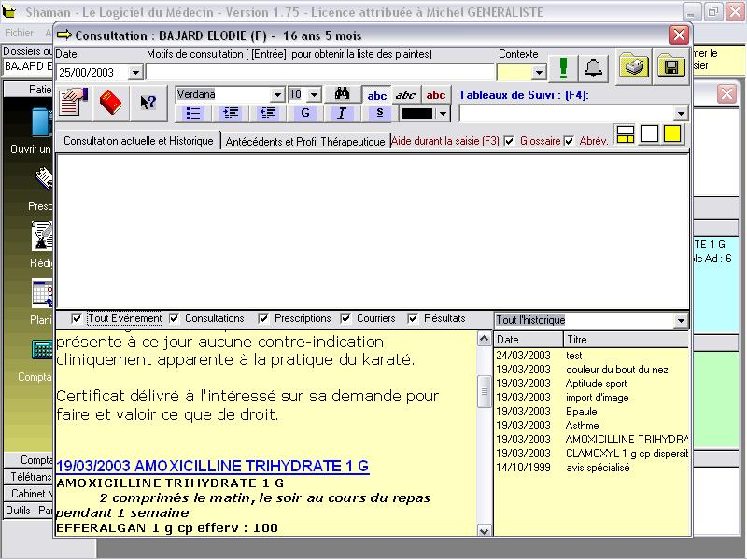
Task: Toggle italic with the I button
Action: [x=342, y=113]
